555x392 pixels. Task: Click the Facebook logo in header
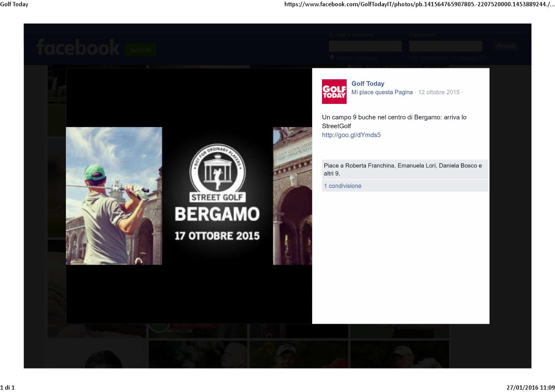pyautogui.click(x=78, y=47)
